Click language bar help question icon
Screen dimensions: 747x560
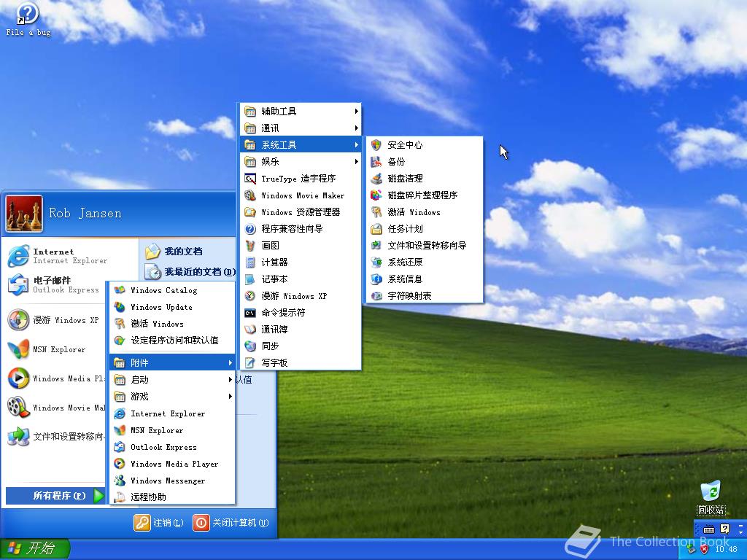point(724,529)
